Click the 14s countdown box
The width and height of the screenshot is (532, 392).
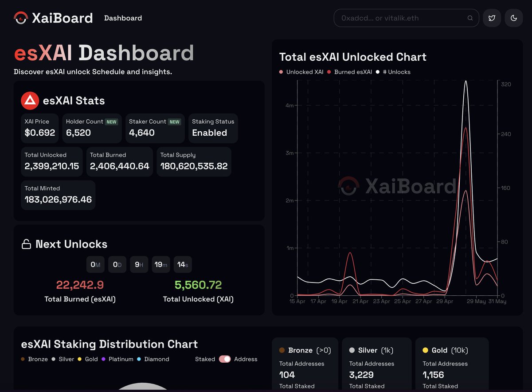[x=183, y=265]
